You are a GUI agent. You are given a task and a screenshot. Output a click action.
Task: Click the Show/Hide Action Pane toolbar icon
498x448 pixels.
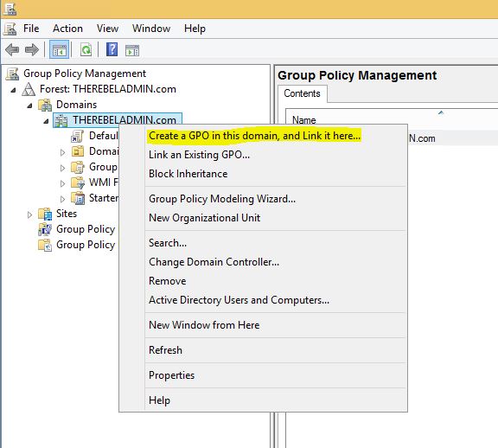tap(132, 50)
